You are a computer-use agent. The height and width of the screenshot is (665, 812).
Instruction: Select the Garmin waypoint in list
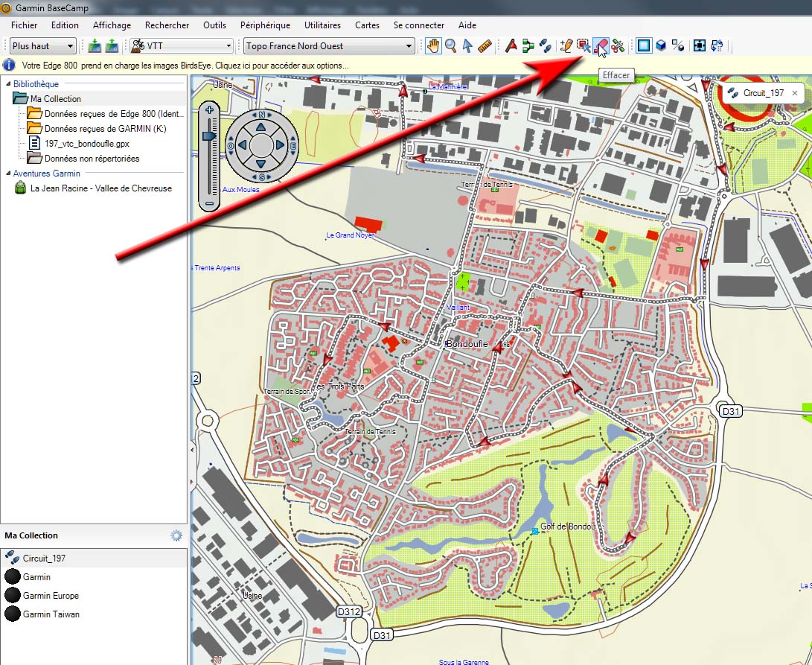(x=94, y=577)
